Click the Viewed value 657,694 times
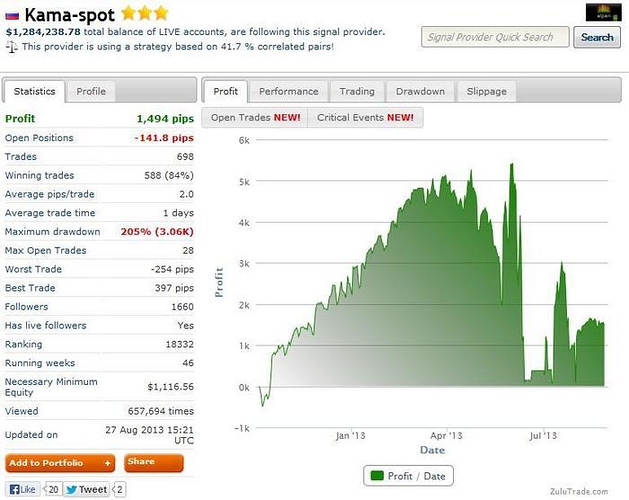Viewport: 629px width, 500px height. (x=161, y=411)
